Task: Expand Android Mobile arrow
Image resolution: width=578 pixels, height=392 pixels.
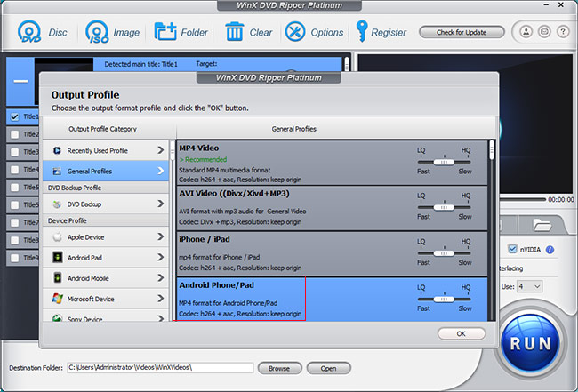Action: click(160, 277)
